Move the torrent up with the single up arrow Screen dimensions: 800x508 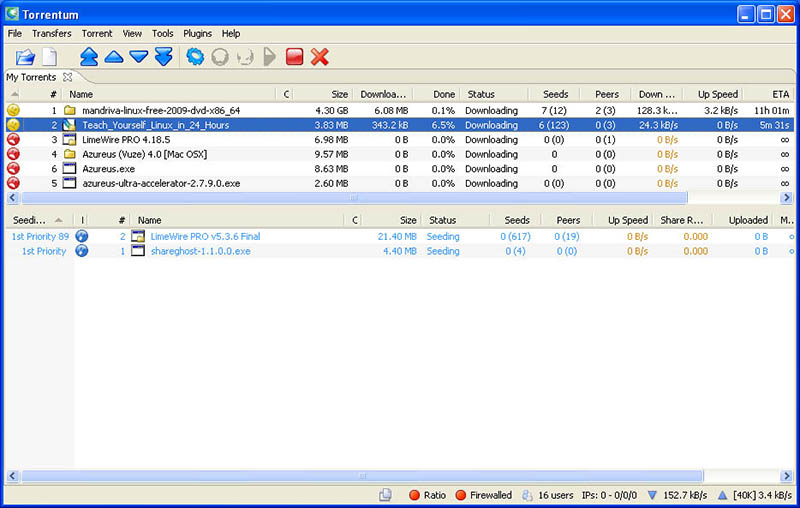pyautogui.click(x=114, y=57)
